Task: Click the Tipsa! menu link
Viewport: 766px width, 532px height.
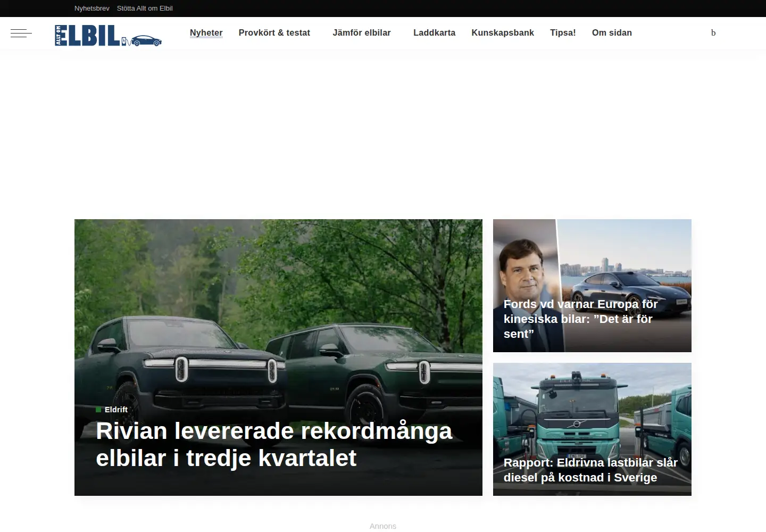Action: tap(563, 33)
